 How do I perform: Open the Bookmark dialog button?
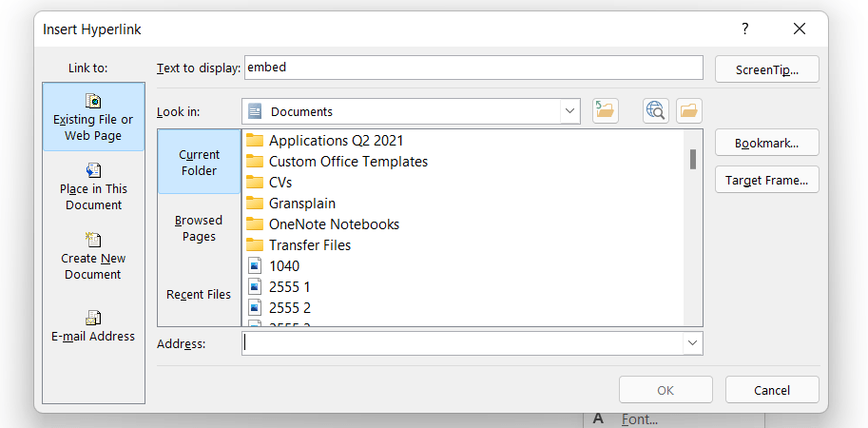tap(766, 144)
